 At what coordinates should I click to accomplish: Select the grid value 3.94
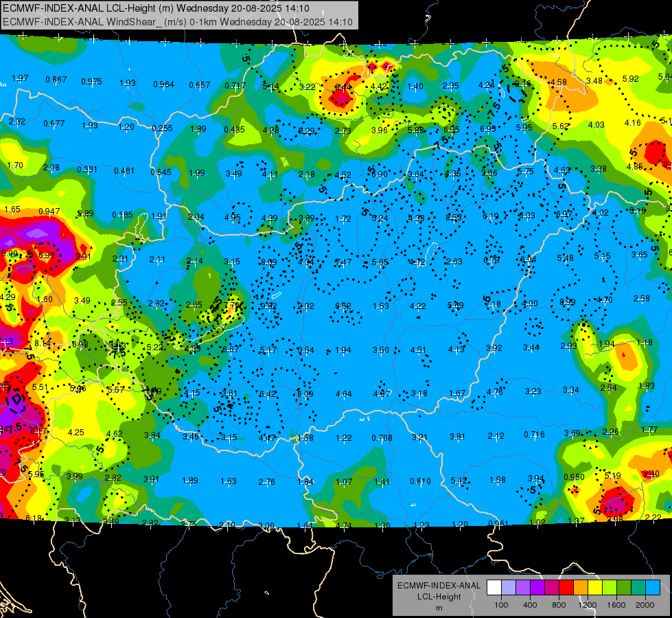[535, 478]
